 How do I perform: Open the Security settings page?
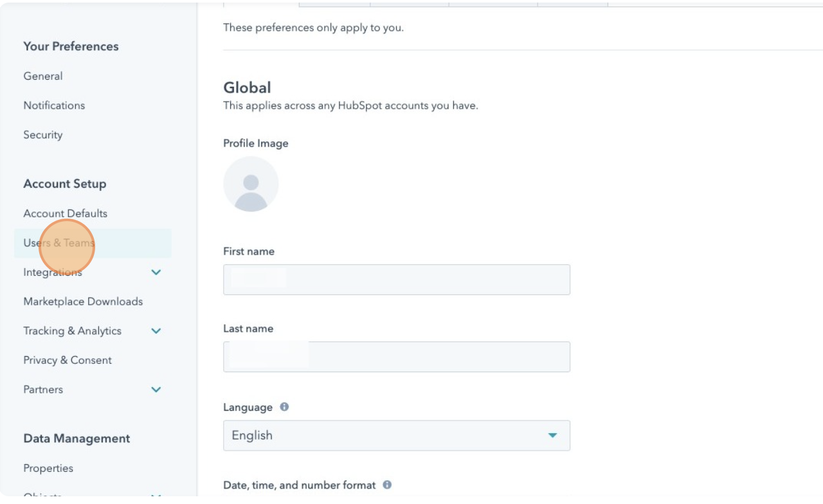pyautogui.click(x=42, y=134)
